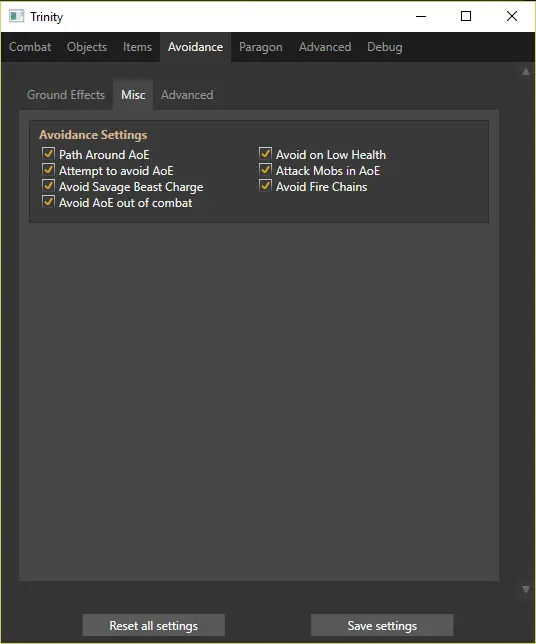Click Reset all settings button
Viewport: 536px width, 644px height.
click(x=154, y=626)
